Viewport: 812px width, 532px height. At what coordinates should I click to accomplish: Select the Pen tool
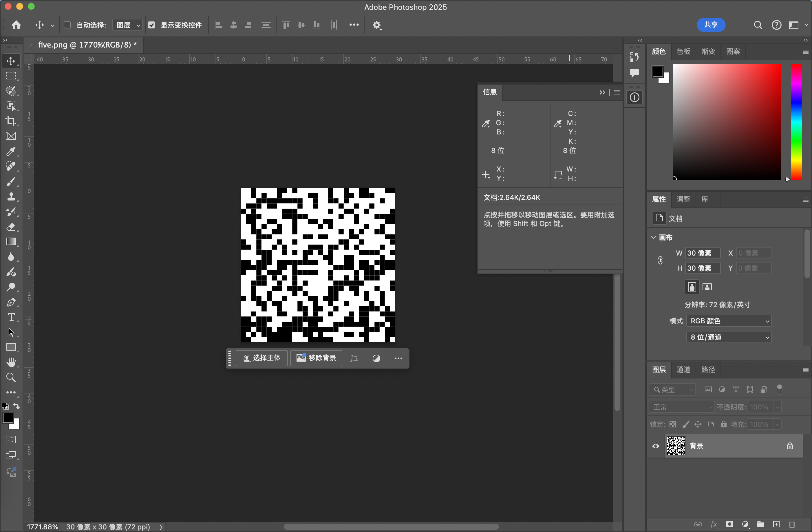click(x=11, y=302)
